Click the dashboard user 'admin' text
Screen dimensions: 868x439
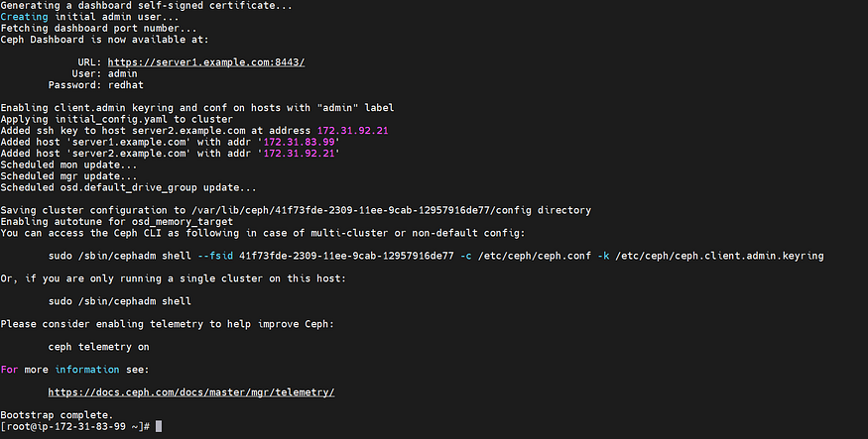[x=122, y=73]
